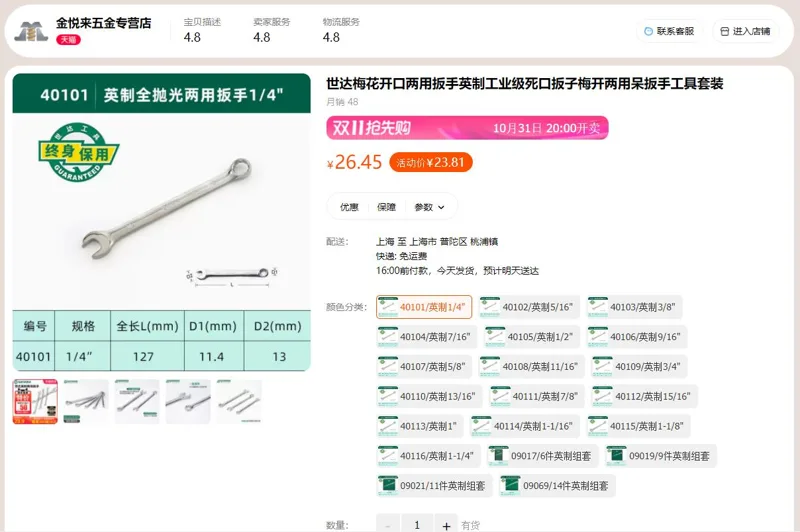Select option 40107/英制5/8"
This screenshot has height=532, width=800.
424,366
